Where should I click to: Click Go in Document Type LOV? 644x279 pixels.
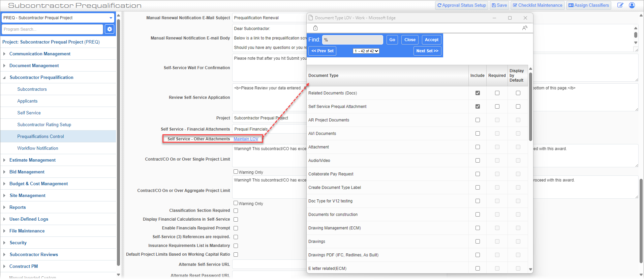[x=392, y=40]
